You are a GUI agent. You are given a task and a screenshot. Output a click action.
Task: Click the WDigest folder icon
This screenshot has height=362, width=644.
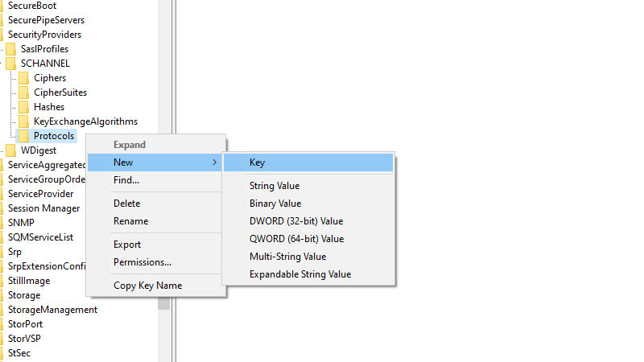click(11, 150)
